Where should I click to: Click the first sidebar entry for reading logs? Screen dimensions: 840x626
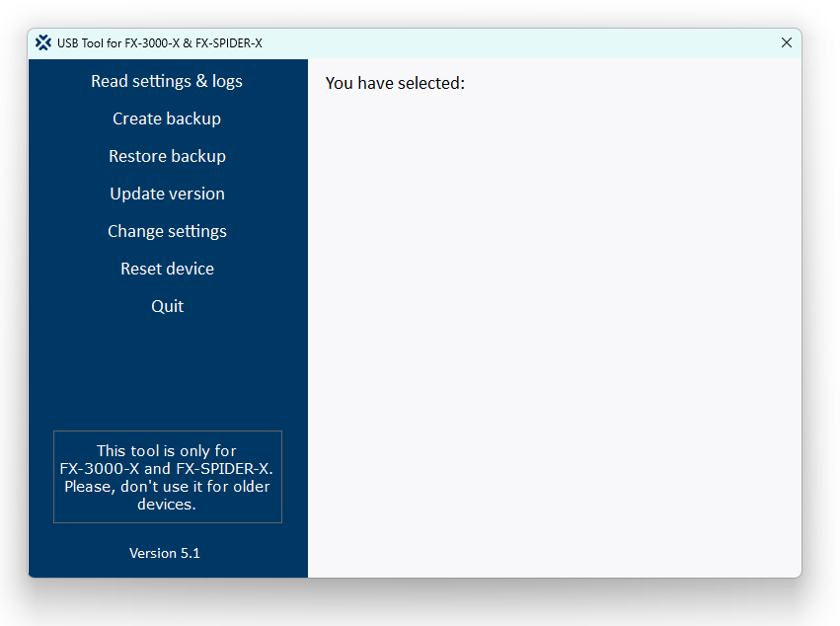[166, 81]
